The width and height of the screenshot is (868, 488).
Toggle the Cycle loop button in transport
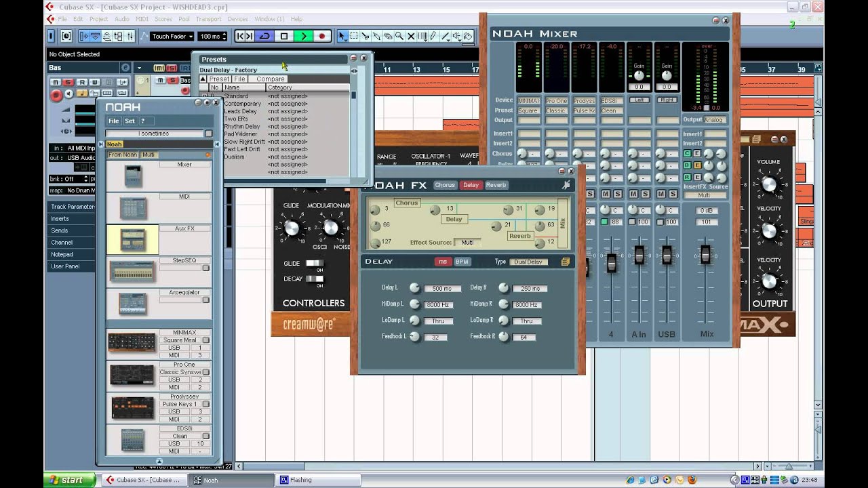265,36
